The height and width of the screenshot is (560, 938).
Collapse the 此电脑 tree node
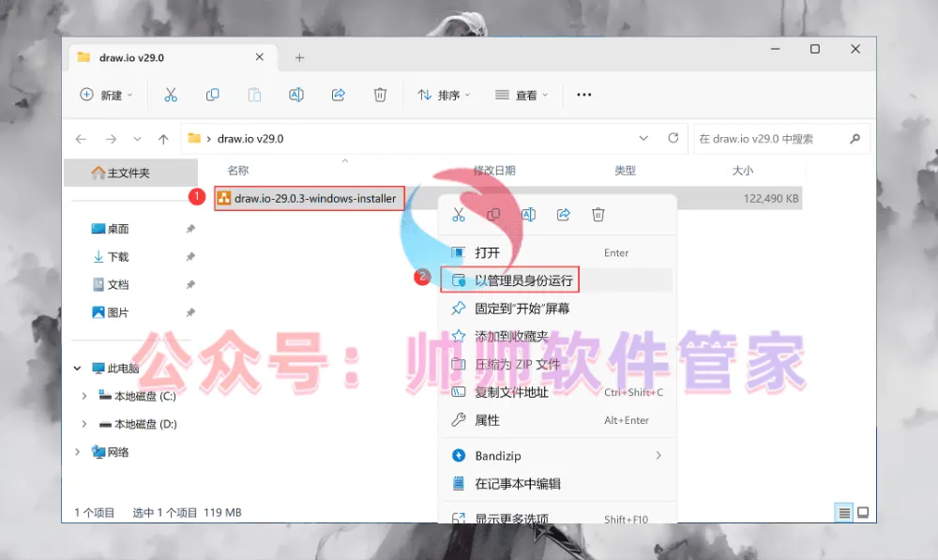click(x=77, y=368)
